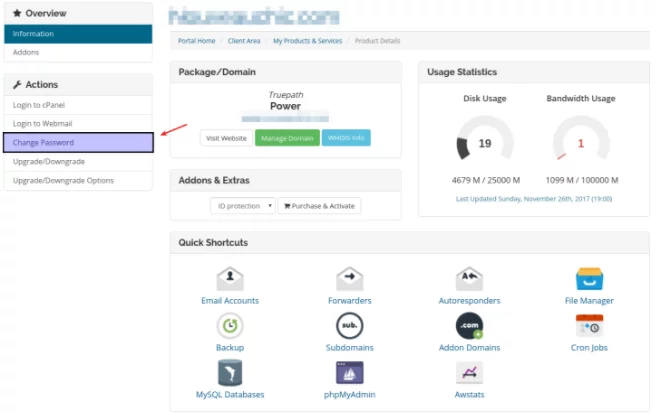656x417 pixels.
Task: Open the Email Accounts shortcut icon
Action: [230, 279]
